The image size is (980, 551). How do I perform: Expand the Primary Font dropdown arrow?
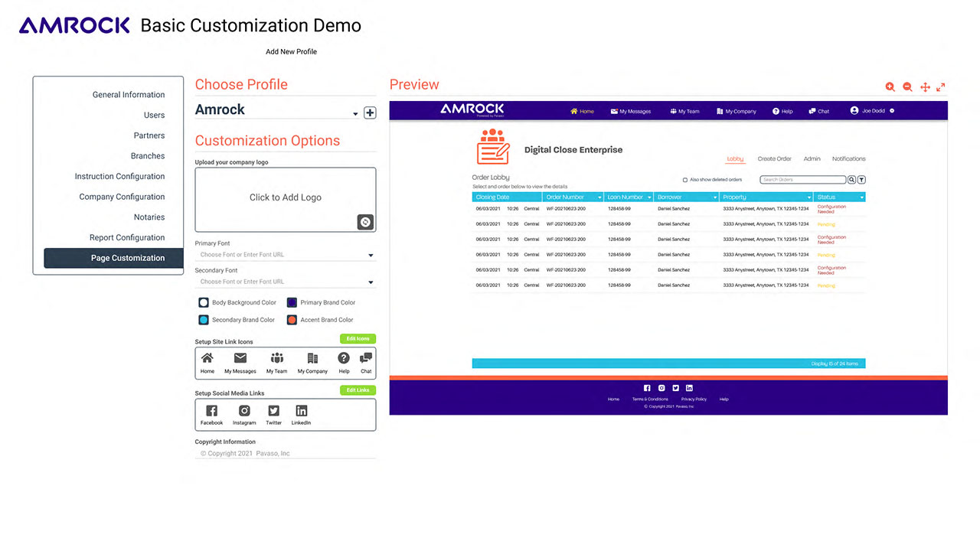point(371,256)
